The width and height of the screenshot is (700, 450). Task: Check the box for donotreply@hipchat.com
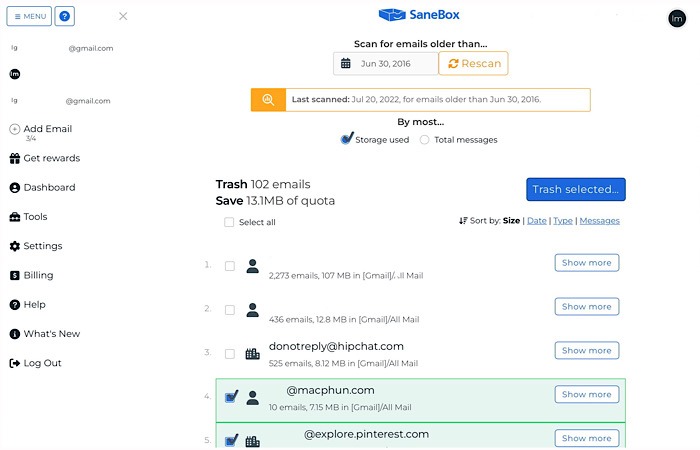[x=230, y=354]
